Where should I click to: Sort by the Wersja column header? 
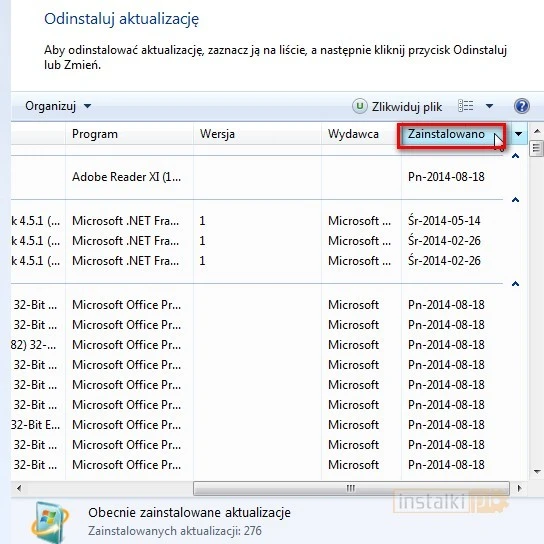257,134
